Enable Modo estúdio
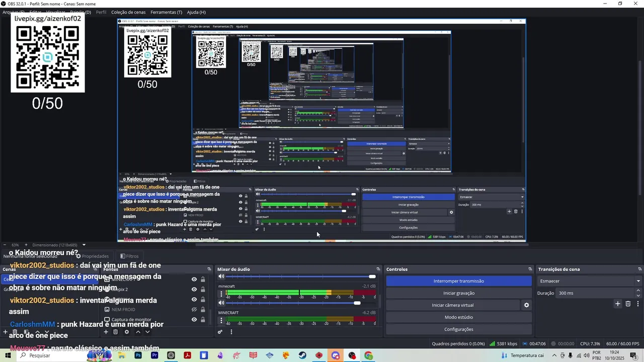 459,317
